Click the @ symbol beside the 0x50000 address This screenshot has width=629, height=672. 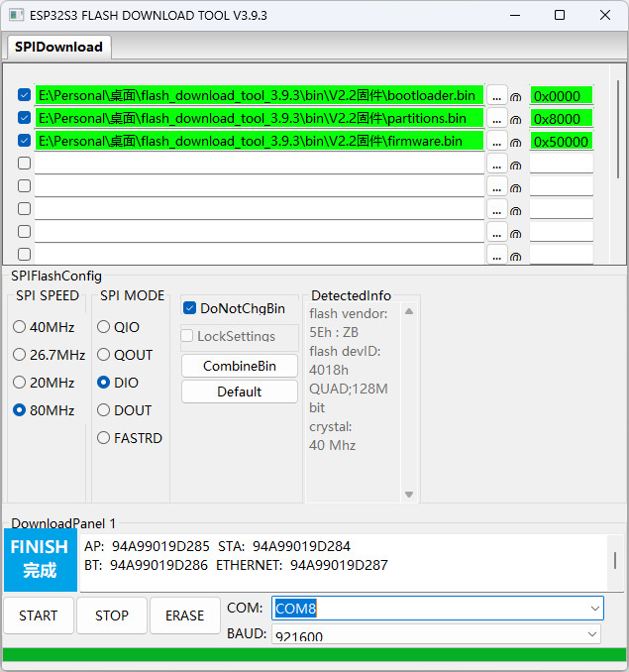515,143
